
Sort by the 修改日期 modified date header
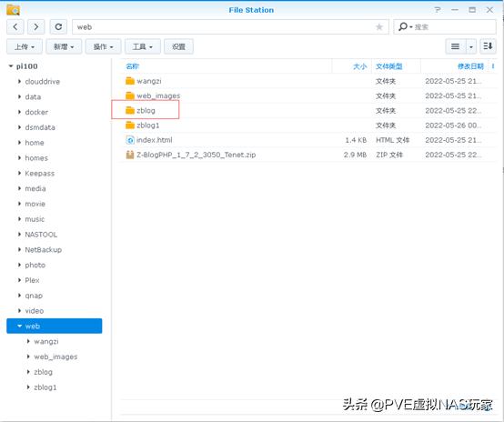(470, 66)
